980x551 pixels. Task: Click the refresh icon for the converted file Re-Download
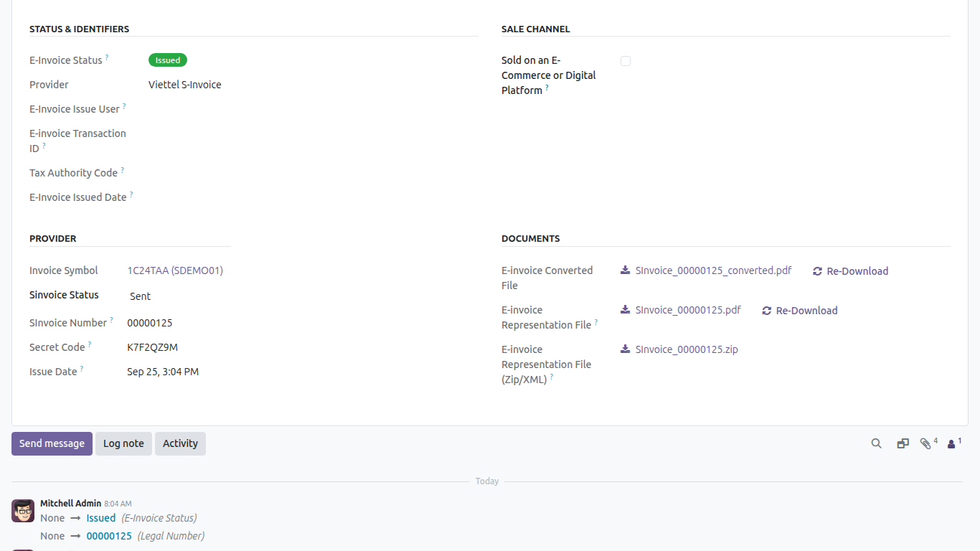tap(817, 271)
